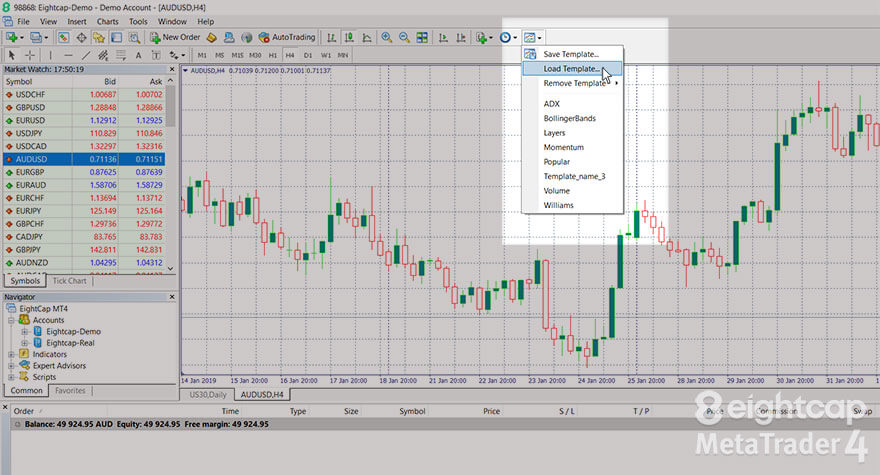This screenshot has width=880, height=475.
Task: Switch chart to candlesticks style
Action: click(349, 38)
